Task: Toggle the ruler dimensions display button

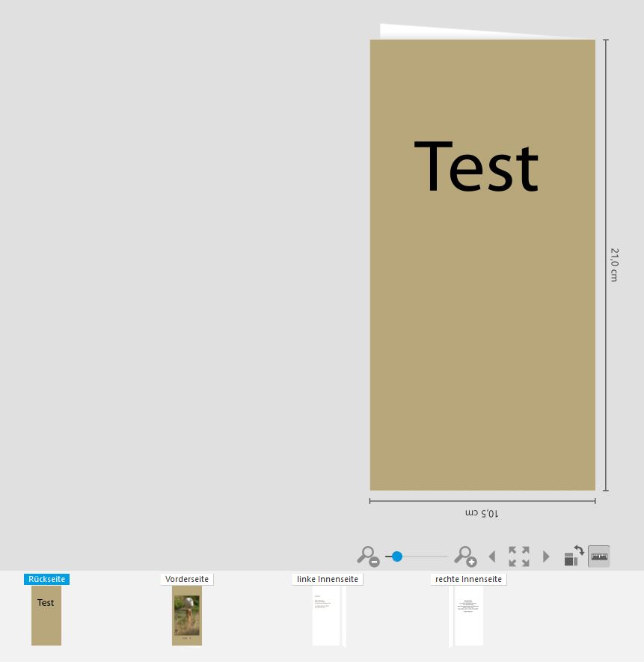Action: [599, 557]
